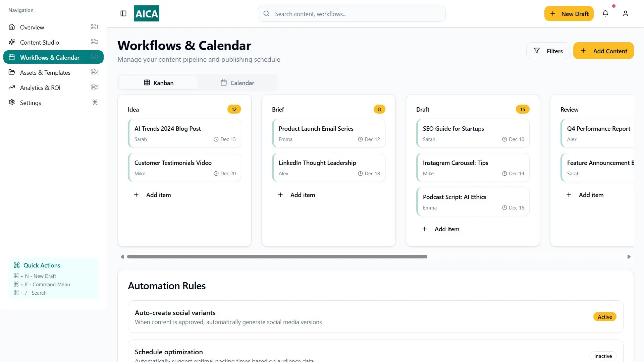Viewport: 644px width, 362px height.
Task: Click the Analytics & ROI trend icon
Action: pyautogui.click(x=12, y=87)
